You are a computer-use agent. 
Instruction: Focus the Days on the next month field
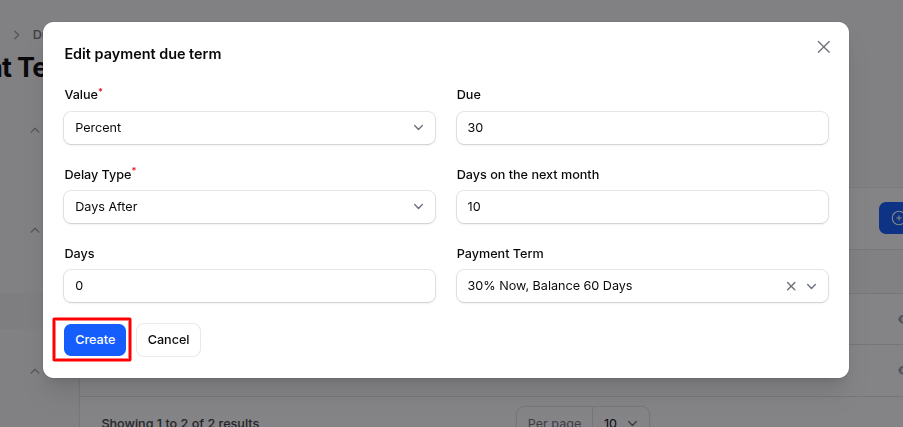[x=642, y=207]
